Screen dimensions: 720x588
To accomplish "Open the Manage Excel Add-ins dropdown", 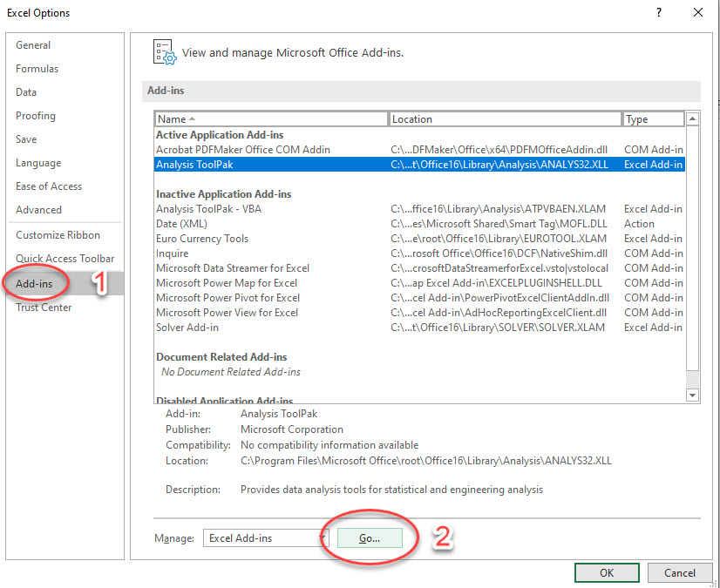I will [265, 538].
